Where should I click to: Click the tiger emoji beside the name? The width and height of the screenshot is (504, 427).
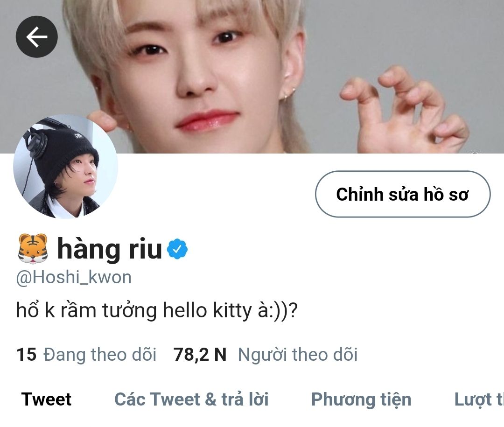click(x=33, y=249)
